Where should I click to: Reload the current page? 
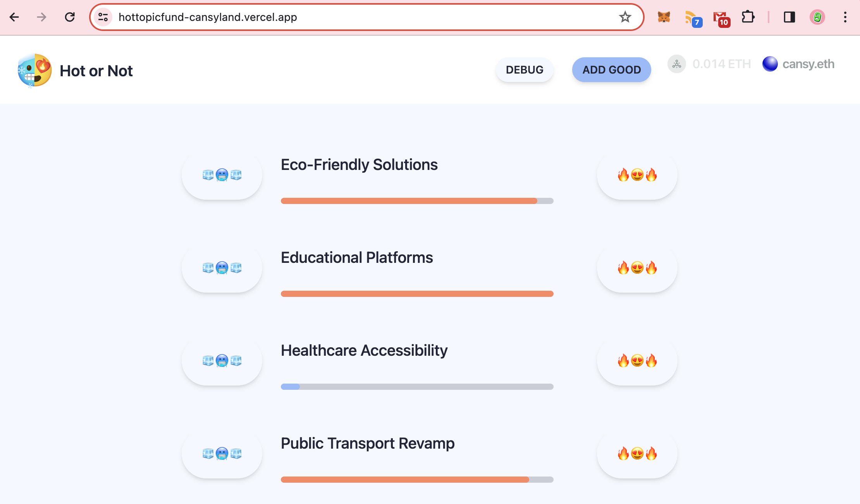(70, 17)
